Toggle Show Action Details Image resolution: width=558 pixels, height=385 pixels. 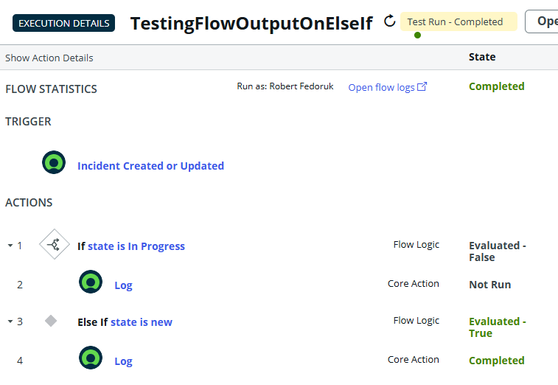pyautogui.click(x=49, y=58)
